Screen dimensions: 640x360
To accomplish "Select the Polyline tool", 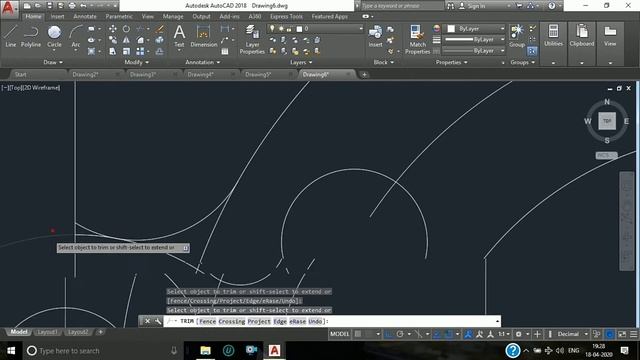I will click(31, 36).
